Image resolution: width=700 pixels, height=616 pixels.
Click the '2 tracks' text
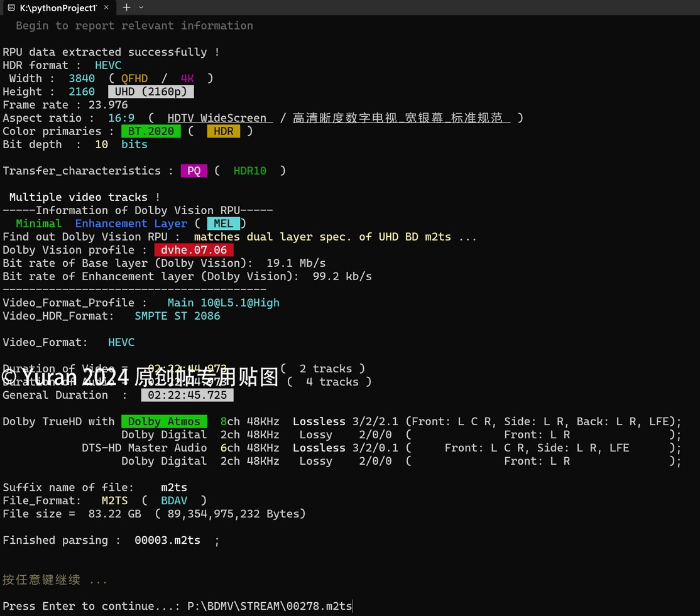[325, 369]
